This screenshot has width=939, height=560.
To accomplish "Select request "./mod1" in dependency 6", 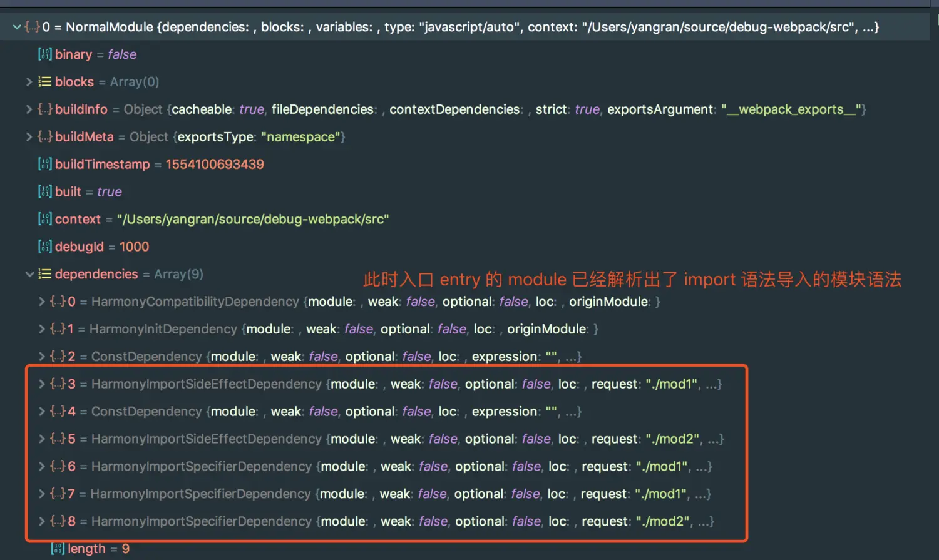I will (662, 467).
